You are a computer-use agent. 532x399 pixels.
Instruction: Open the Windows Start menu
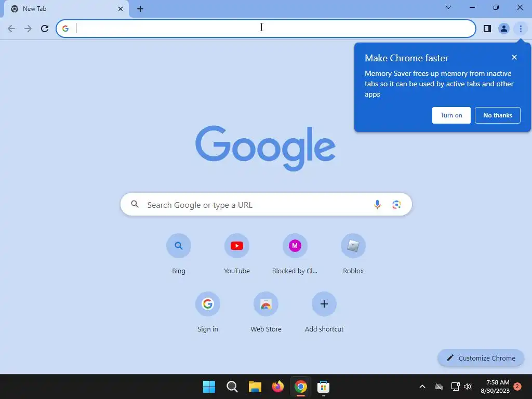coord(209,387)
